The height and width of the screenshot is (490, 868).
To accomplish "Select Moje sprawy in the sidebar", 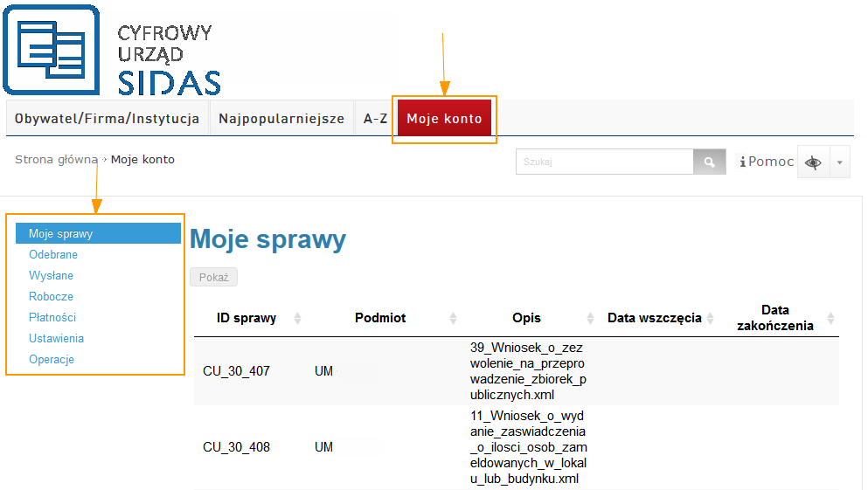I will pos(60,234).
